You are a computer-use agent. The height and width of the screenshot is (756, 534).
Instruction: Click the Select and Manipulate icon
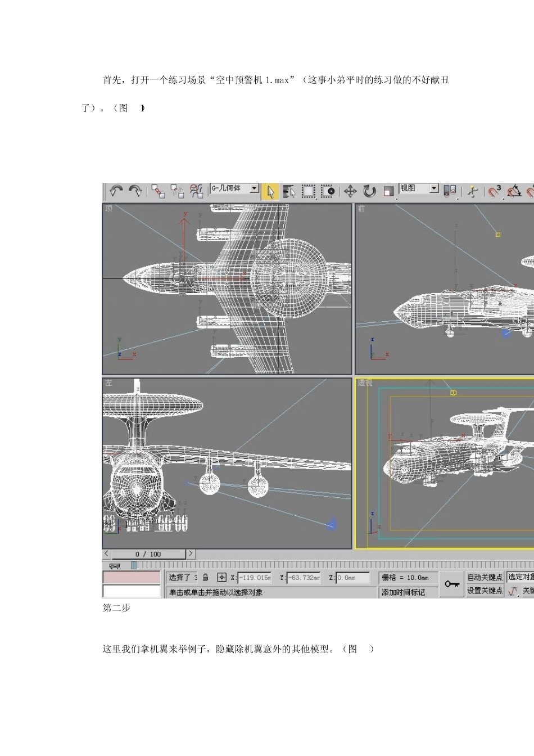click(x=473, y=191)
